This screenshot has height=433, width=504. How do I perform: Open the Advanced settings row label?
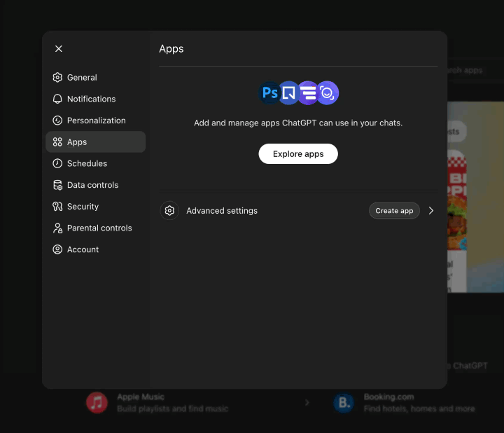coord(222,211)
